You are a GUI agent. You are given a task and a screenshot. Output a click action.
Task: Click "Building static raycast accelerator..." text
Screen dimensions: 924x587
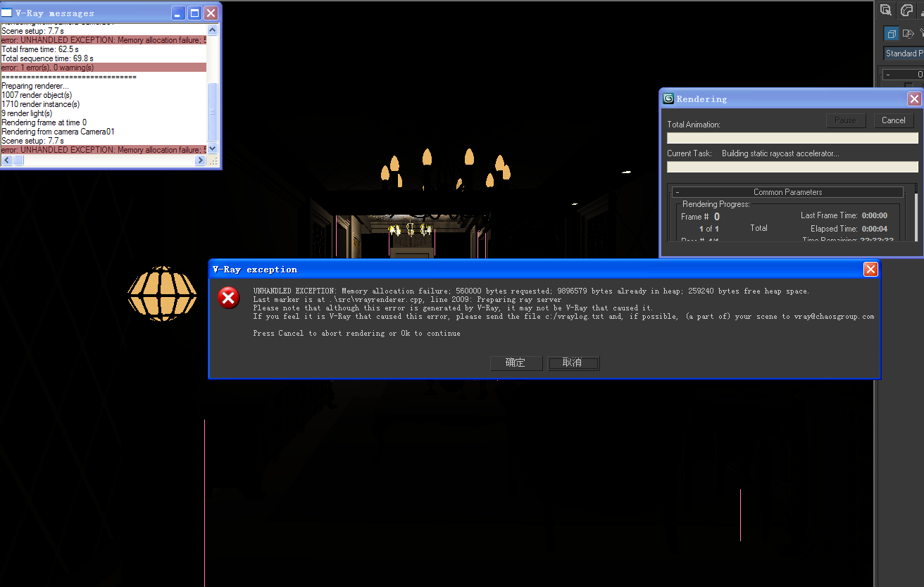tap(780, 153)
